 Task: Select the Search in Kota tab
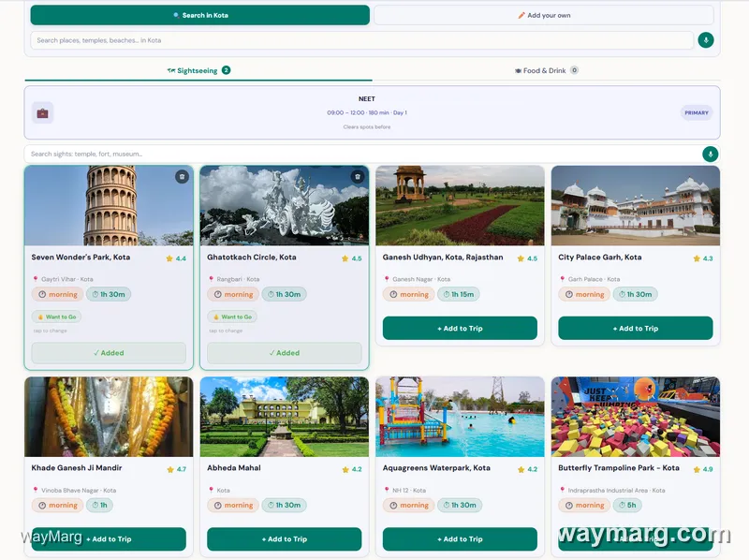coord(200,15)
